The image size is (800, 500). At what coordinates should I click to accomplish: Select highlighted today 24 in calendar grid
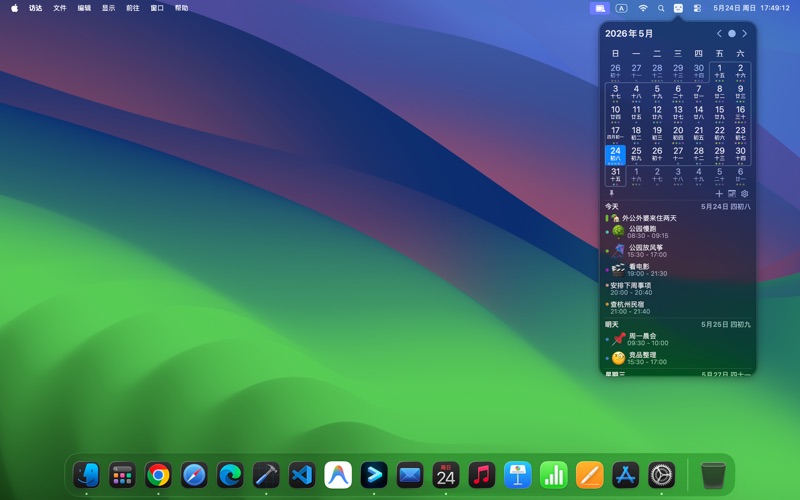615,155
